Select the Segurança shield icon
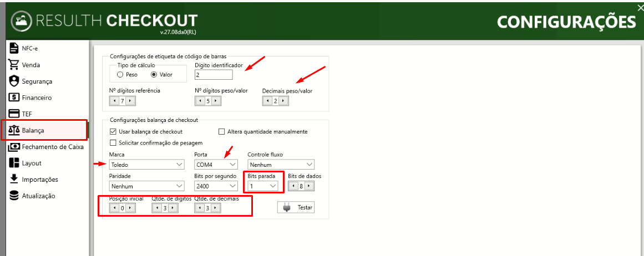 14,81
